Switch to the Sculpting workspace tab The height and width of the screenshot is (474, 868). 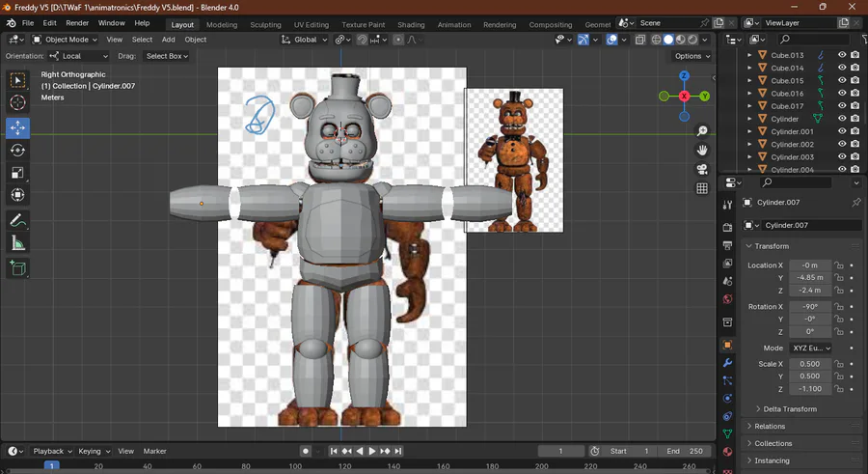(x=265, y=24)
